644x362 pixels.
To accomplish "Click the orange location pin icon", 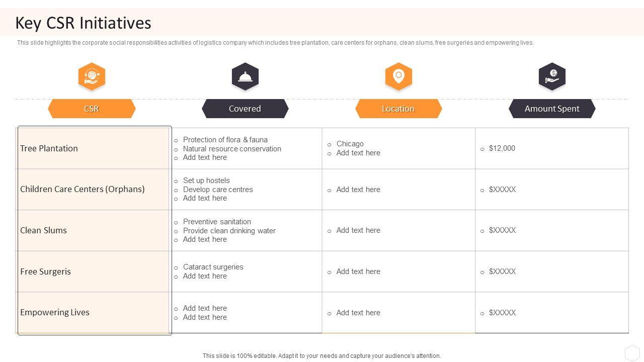I will coord(398,76).
